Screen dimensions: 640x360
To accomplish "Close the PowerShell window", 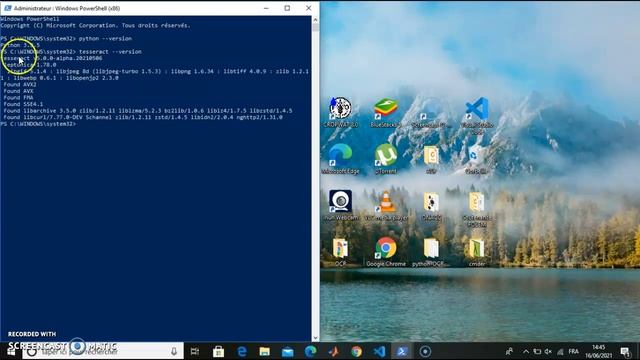I will (x=309, y=8).
